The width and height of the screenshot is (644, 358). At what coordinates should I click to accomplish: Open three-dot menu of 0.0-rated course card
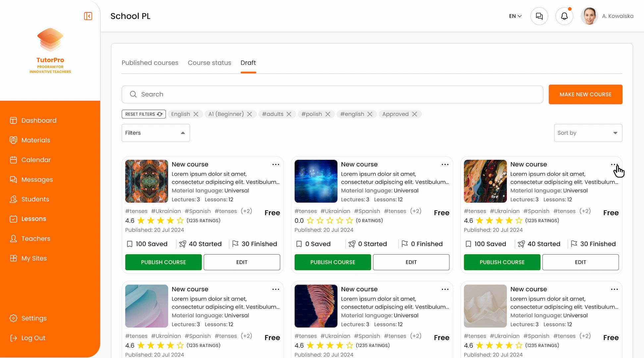click(x=445, y=164)
